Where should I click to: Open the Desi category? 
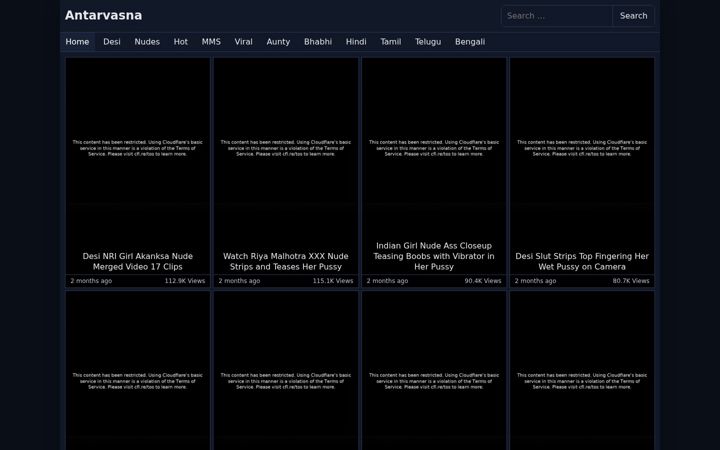[112, 42]
